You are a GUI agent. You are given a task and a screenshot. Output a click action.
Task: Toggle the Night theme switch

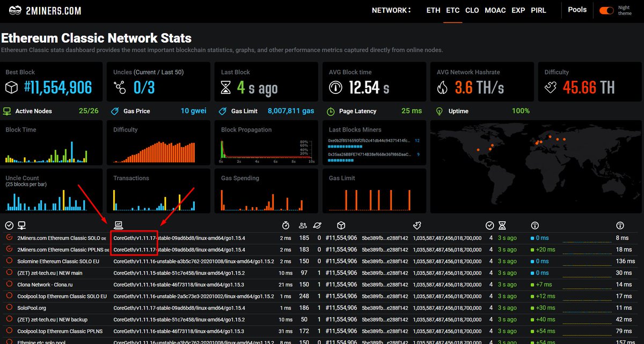pos(606,10)
